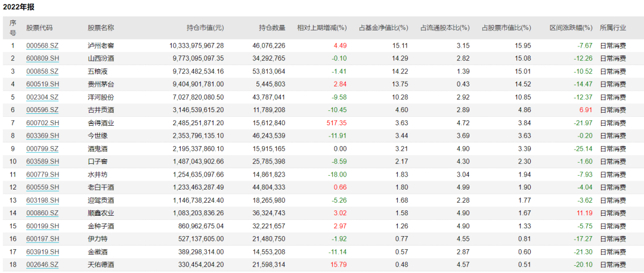Click the 股票名称 column header
This screenshot has height=273, width=644.
tap(101, 28)
